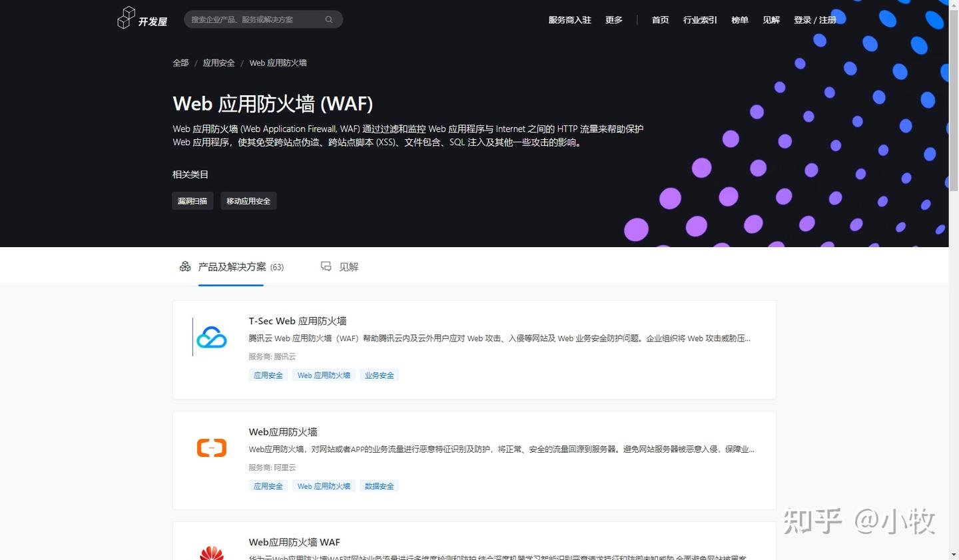Click the 登录 / 注册 link
This screenshot has width=959, height=560.
[815, 20]
